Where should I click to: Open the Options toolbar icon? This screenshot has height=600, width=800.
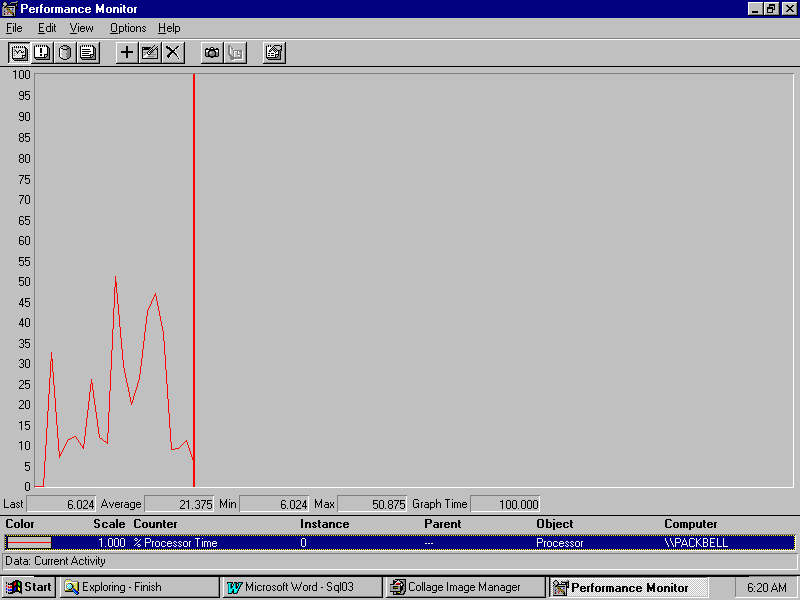tap(274, 52)
